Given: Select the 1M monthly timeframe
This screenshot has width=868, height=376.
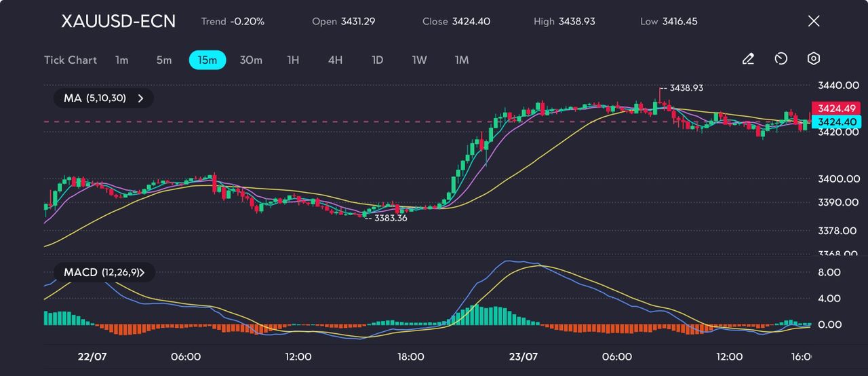Looking at the screenshot, I should point(462,60).
